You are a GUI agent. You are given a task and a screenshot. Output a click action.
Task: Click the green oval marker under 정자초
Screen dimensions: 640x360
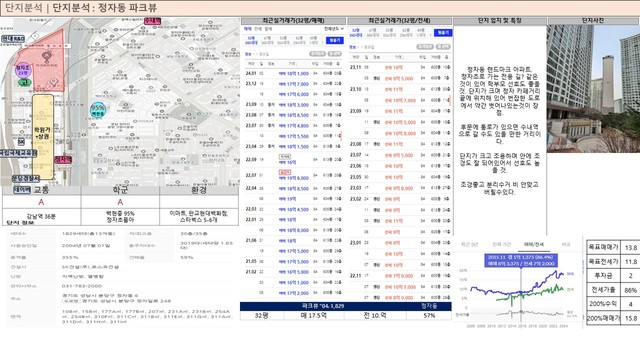point(24,82)
